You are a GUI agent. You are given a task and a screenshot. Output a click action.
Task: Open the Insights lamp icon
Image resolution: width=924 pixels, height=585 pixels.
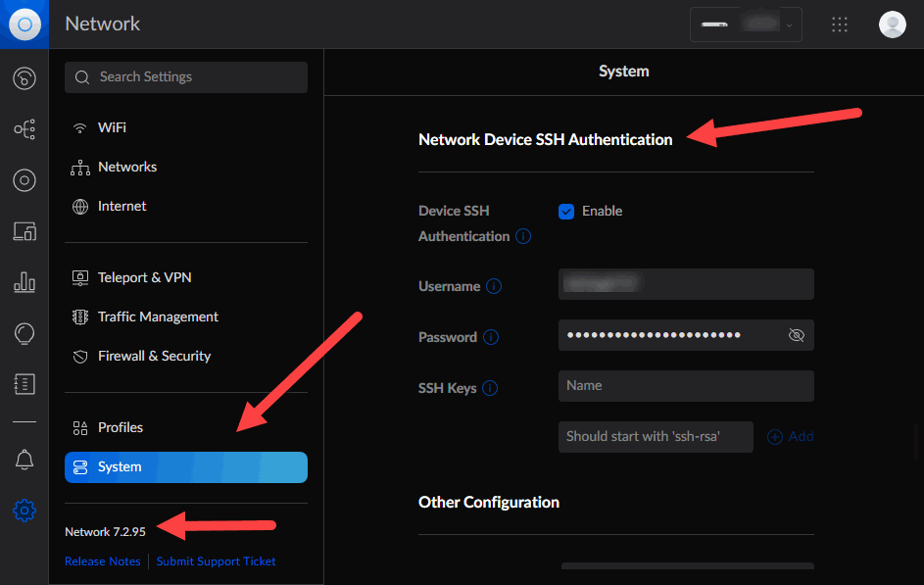(x=24, y=333)
